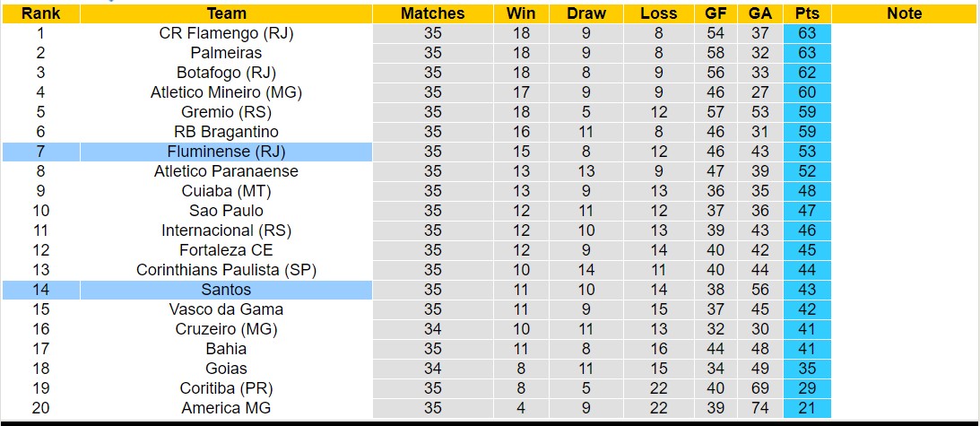Image resolution: width=980 pixels, height=426 pixels.
Task: Click America MG's 21 points cell
Action: (806, 408)
